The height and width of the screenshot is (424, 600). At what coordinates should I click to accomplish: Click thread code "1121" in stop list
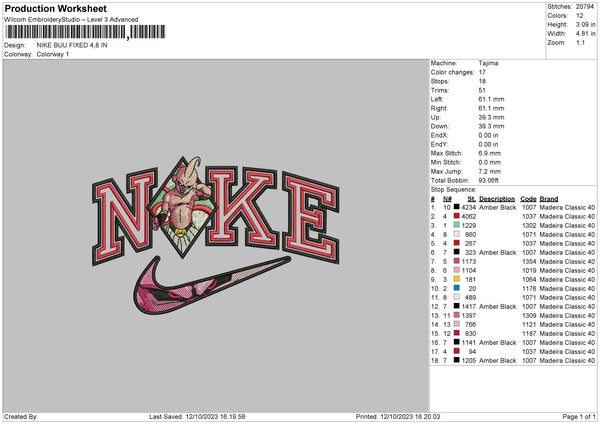(x=529, y=325)
